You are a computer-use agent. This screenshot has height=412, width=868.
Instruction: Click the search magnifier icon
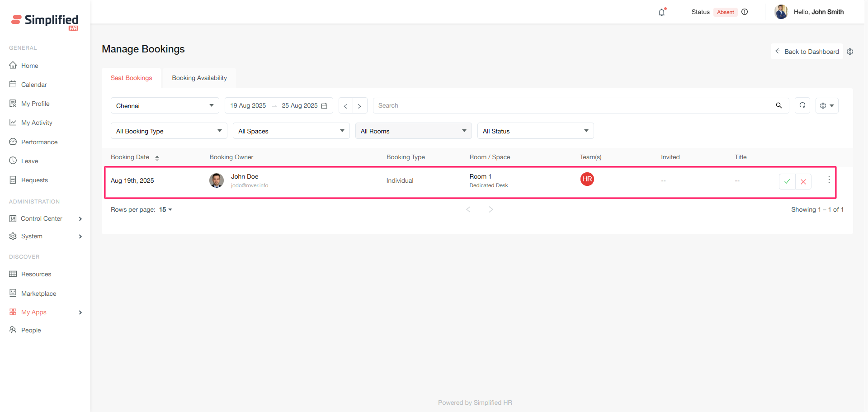(779, 105)
